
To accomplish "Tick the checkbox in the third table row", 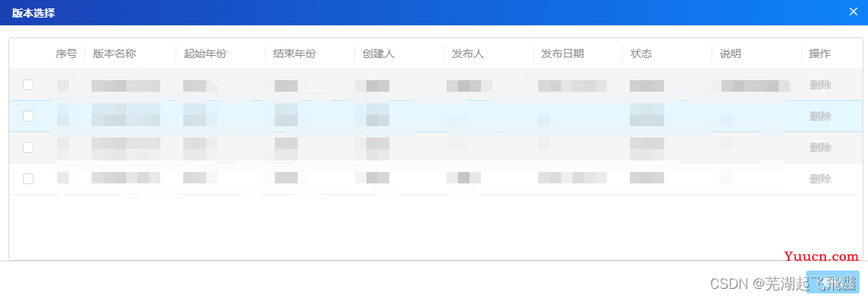I will [28, 147].
